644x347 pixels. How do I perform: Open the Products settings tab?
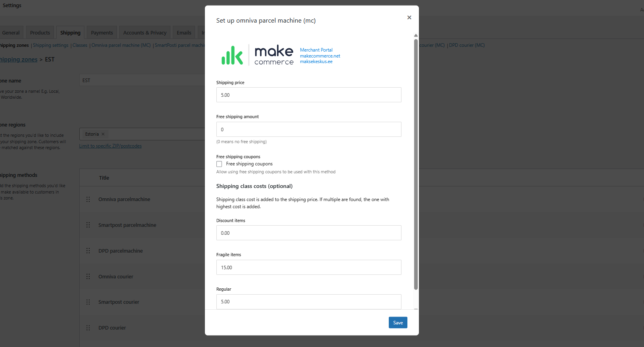40,33
